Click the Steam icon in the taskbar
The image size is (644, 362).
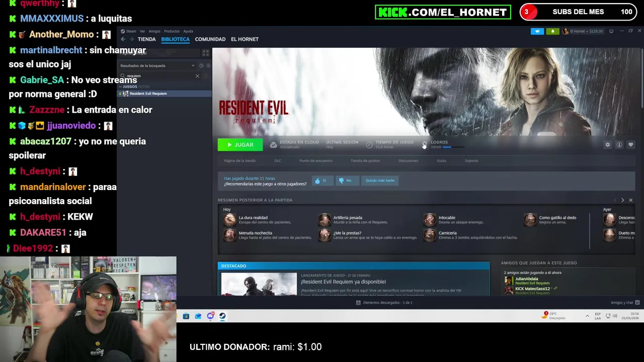222,316
